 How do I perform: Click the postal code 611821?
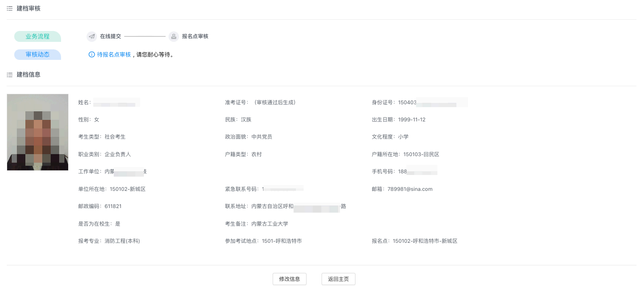(x=113, y=206)
